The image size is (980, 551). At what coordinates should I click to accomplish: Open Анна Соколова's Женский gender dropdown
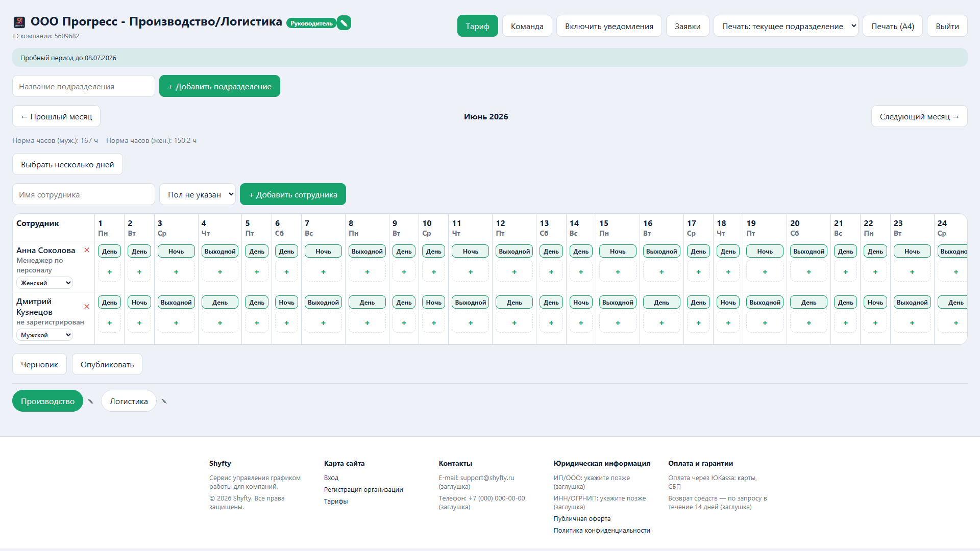[x=45, y=283]
